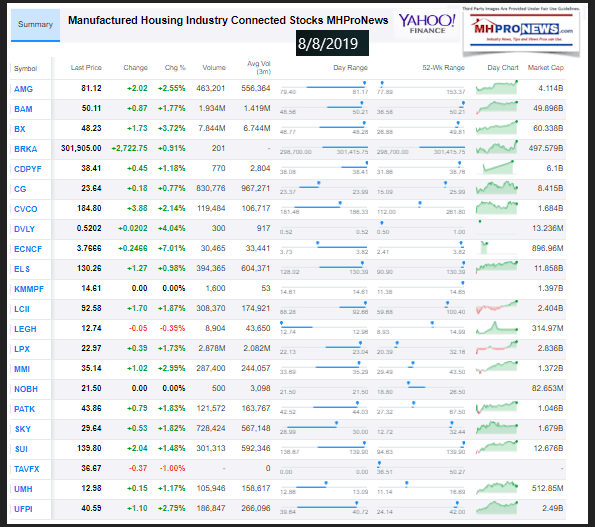Open the AMG ticker symbol link

[23, 89]
